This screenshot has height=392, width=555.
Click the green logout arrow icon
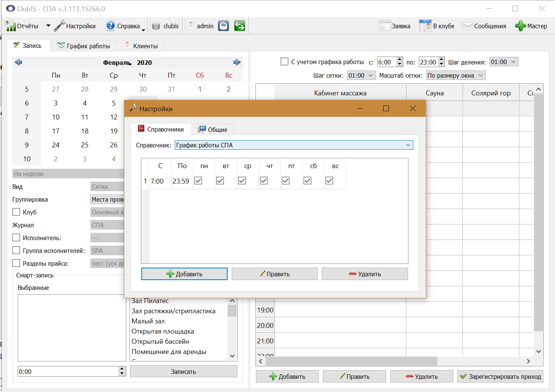240,26
